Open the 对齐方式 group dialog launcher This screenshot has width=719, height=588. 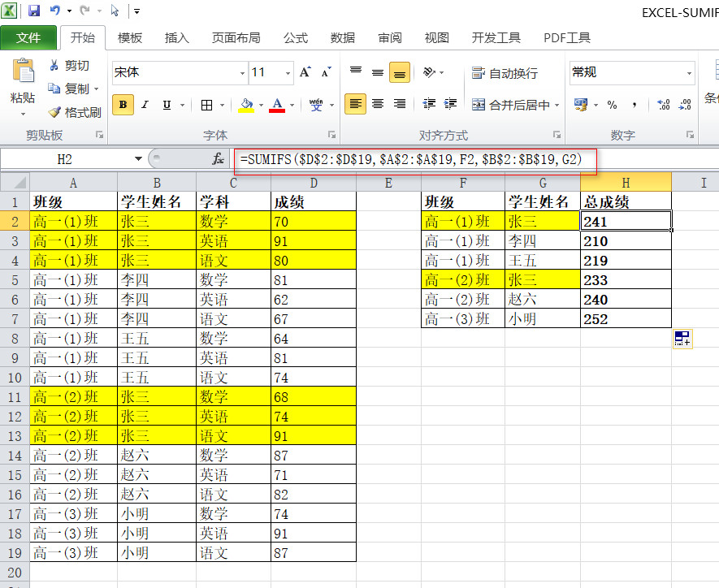pos(557,134)
